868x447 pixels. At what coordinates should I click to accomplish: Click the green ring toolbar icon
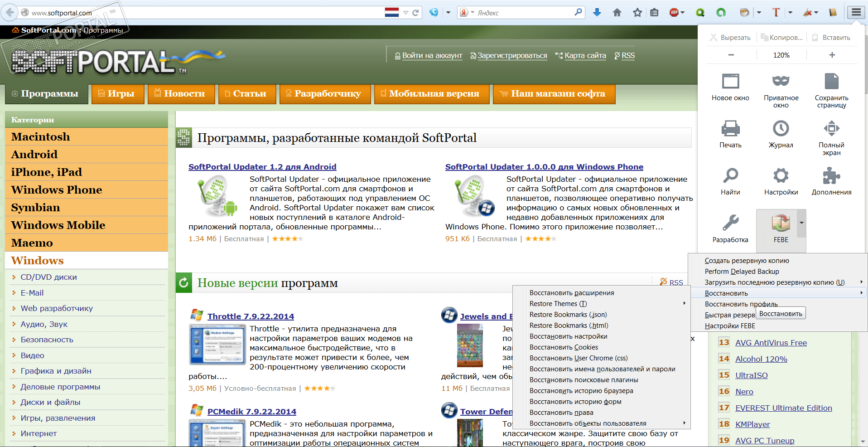click(721, 13)
